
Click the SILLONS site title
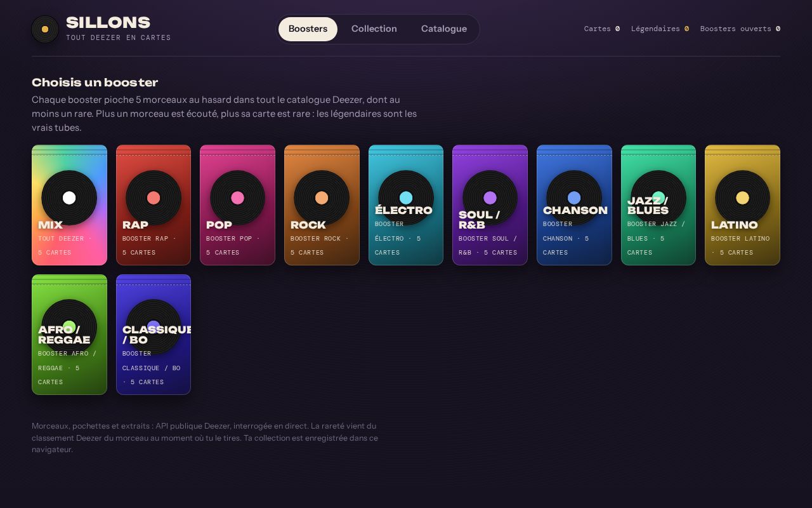pos(108,23)
